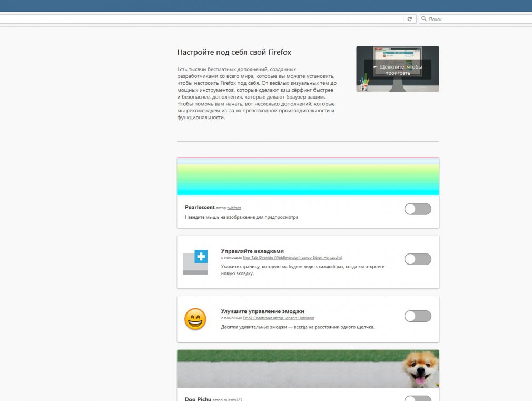Click the Управляйте вкладками card title

(x=252, y=251)
